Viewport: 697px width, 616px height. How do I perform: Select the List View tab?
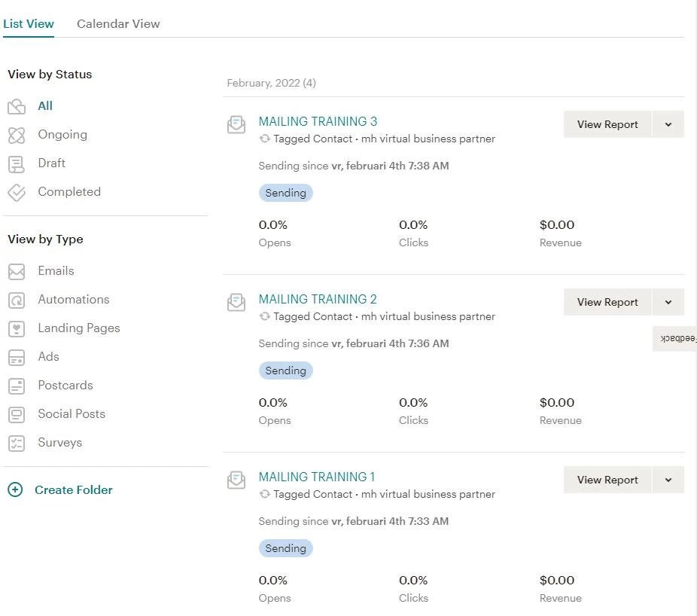click(x=29, y=23)
